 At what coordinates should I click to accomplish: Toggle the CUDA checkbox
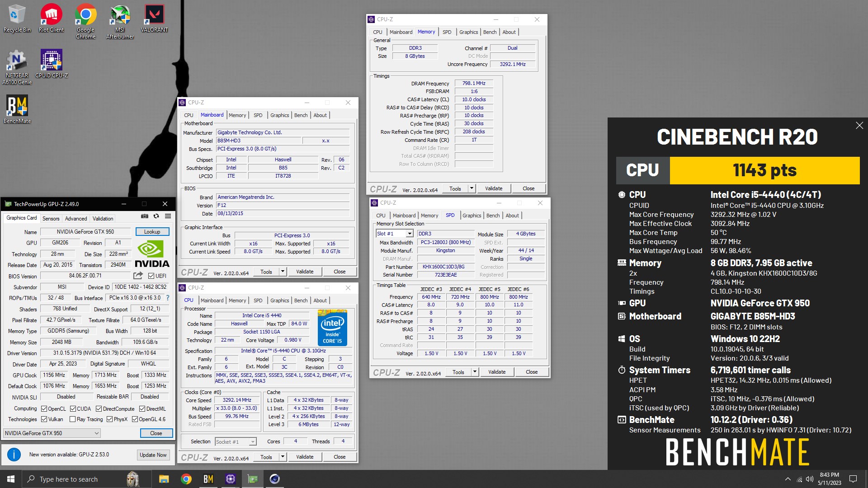(73, 409)
